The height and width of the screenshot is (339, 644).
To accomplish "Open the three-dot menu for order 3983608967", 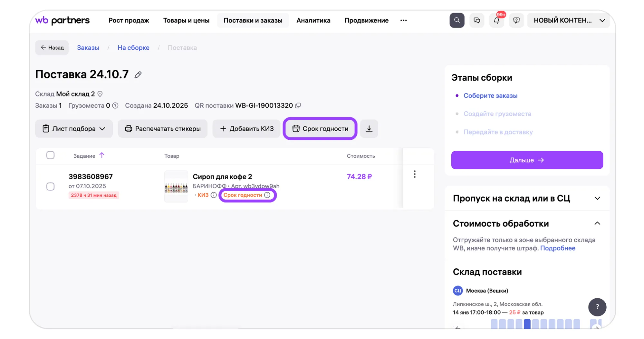I will 414,174.
